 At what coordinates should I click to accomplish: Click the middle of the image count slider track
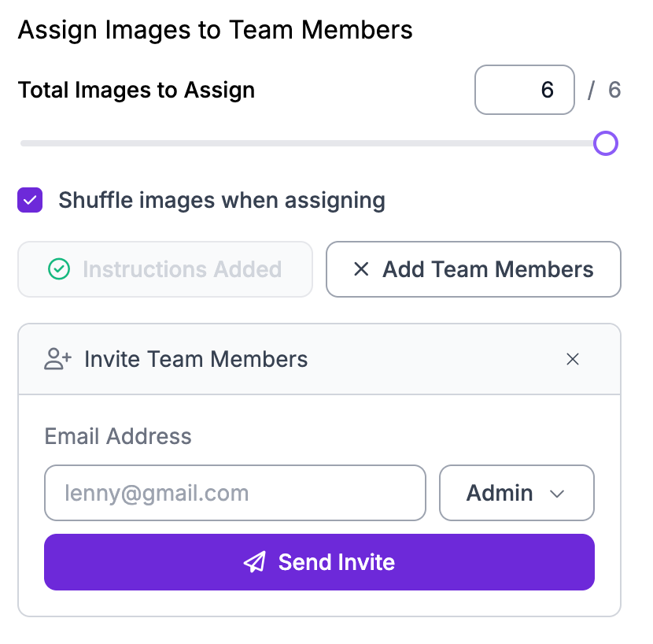(313, 143)
